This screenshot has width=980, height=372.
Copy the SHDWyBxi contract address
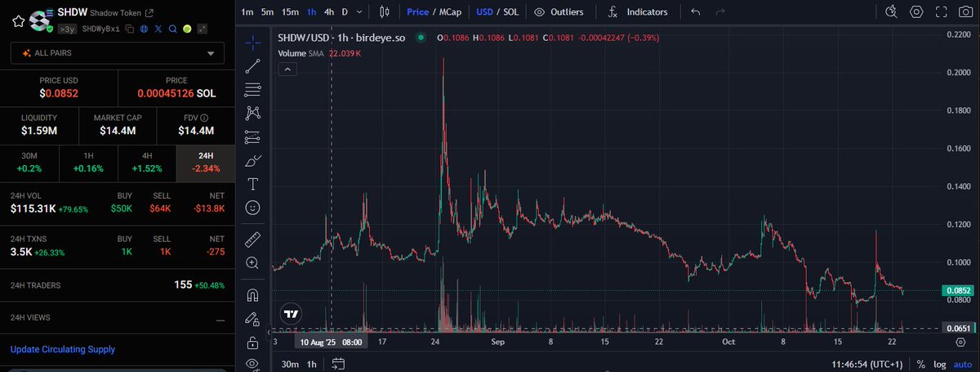[x=130, y=29]
